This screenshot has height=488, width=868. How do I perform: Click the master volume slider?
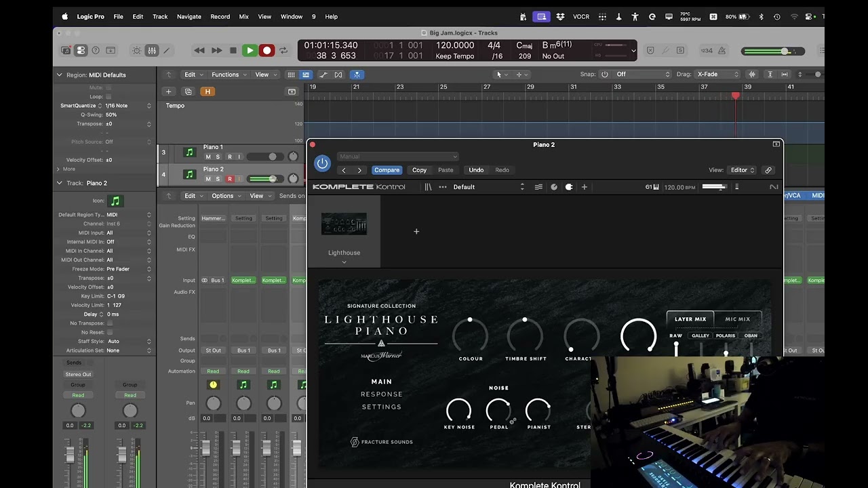tap(773, 51)
